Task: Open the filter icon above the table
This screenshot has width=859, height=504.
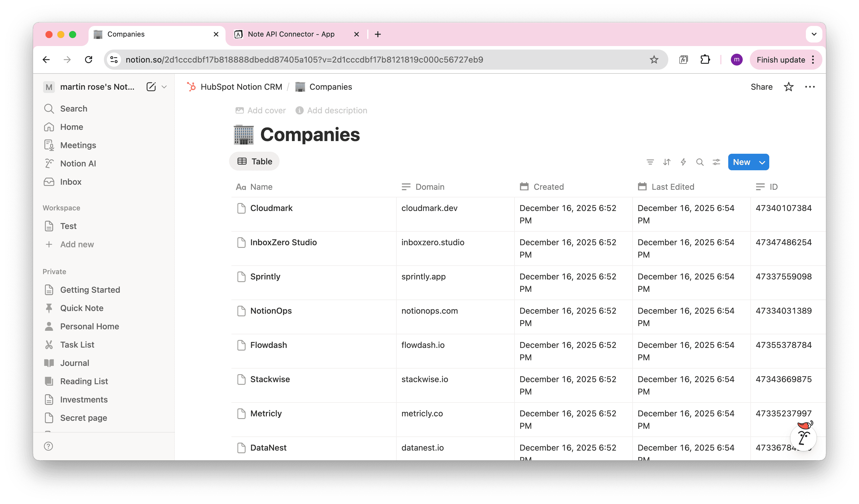Action: pos(650,162)
